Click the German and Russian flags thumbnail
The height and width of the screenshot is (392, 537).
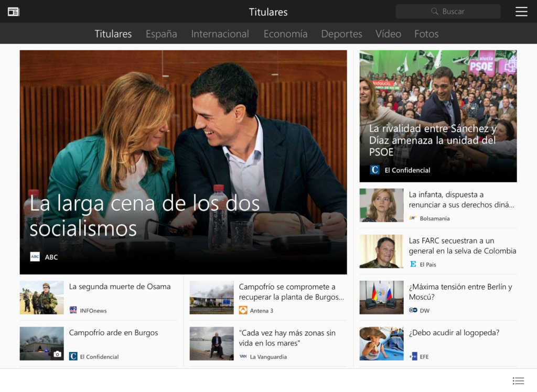(382, 298)
